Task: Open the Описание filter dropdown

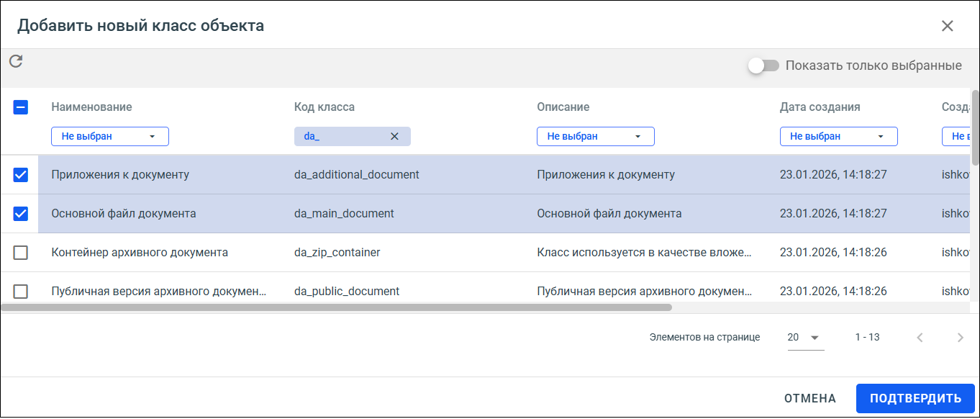Action: point(596,136)
